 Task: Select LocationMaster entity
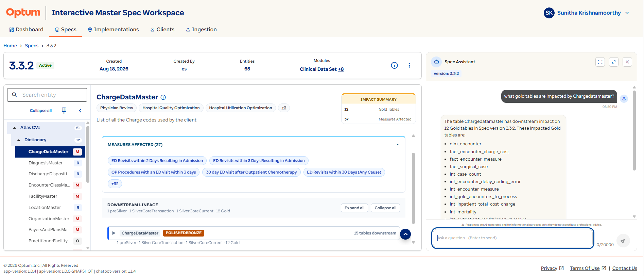(x=45, y=208)
